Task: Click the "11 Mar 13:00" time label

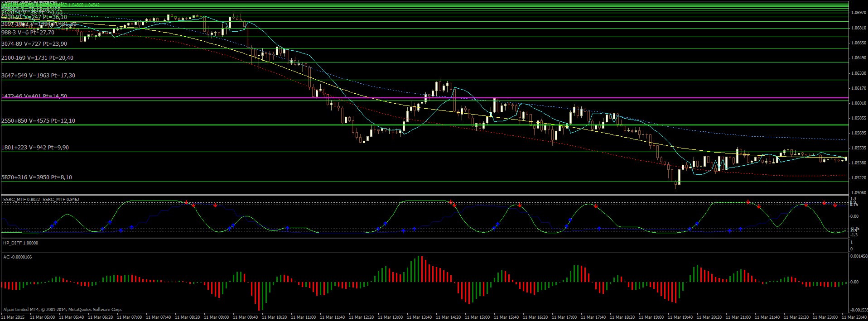Action: click(x=390, y=317)
